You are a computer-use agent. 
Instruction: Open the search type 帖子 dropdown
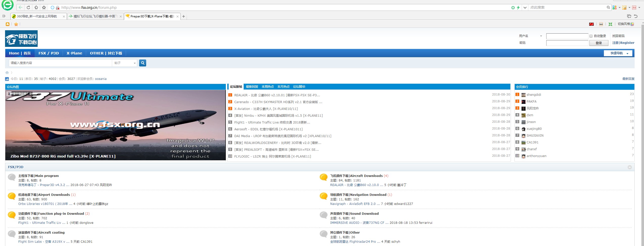coord(125,63)
